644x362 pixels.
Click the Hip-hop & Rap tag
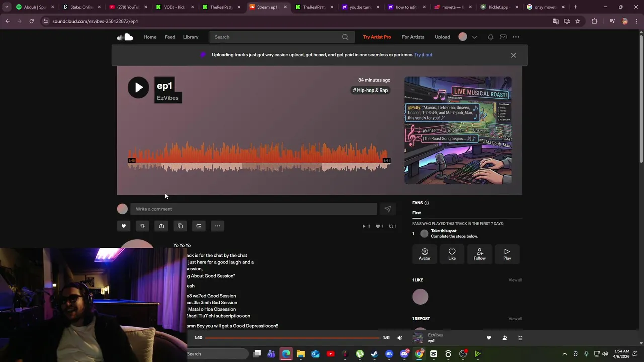(x=370, y=90)
